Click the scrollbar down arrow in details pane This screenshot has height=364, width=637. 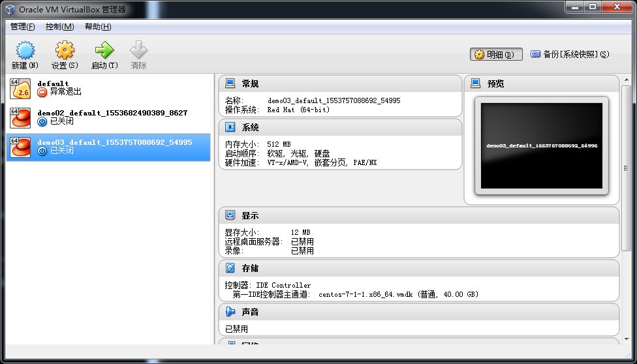click(x=626, y=340)
